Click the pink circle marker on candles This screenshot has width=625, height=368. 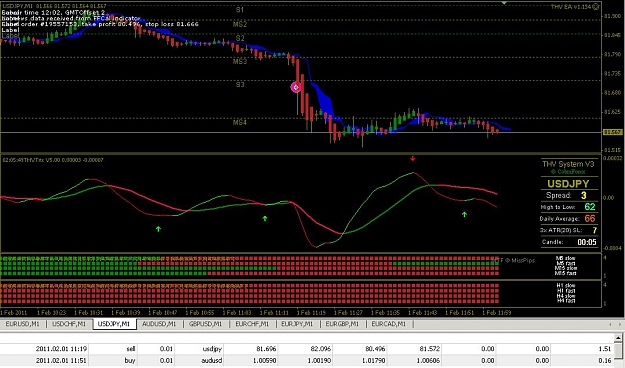click(296, 87)
